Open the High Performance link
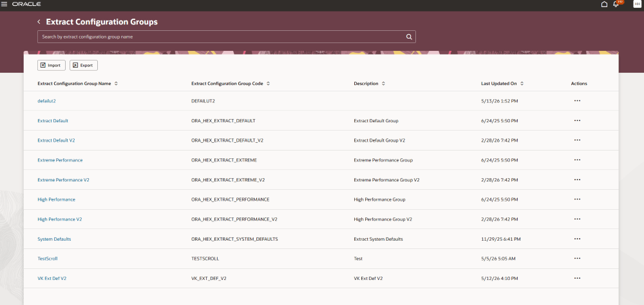Image resolution: width=644 pixels, height=305 pixels. pyautogui.click(x=56, y=199)
